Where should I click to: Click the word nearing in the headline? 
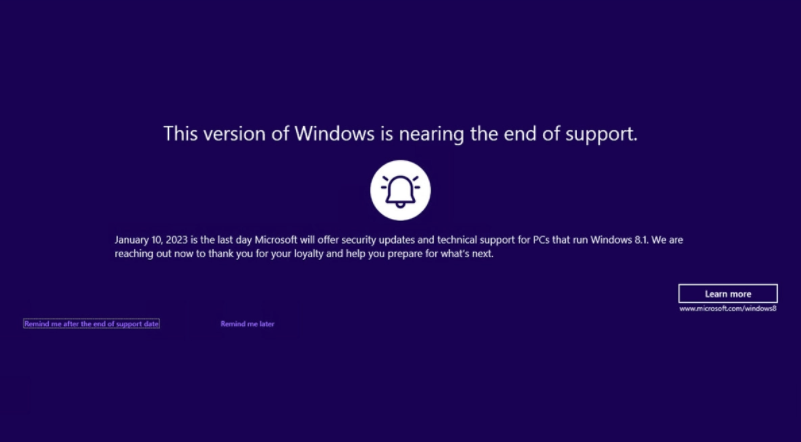click(431, 135)
